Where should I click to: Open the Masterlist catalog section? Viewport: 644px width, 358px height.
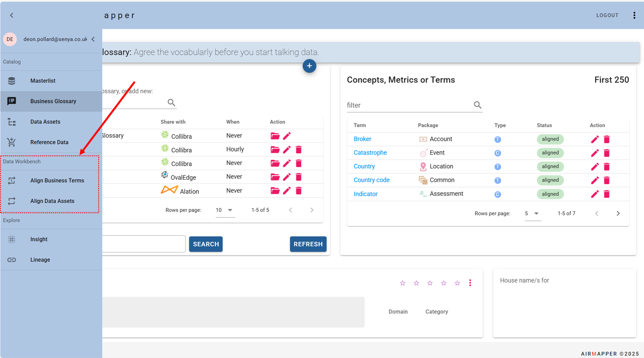[x=43, y=80]
